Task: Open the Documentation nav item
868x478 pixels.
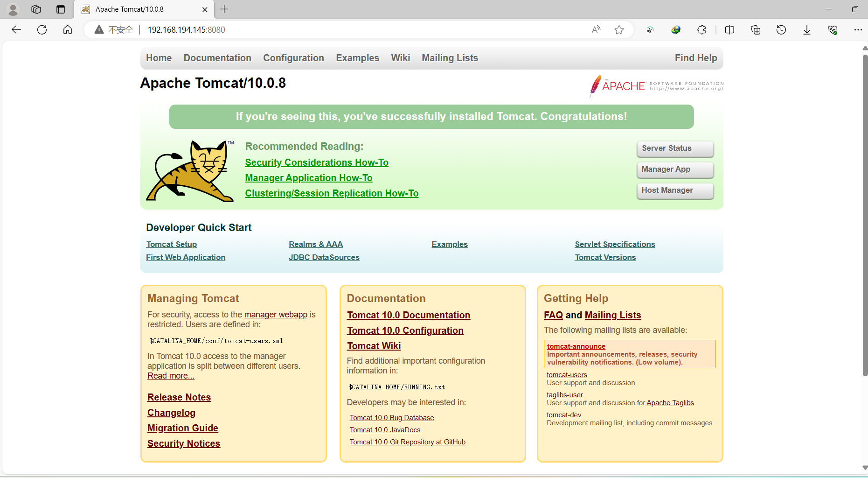Action: (x=217, y=58)
